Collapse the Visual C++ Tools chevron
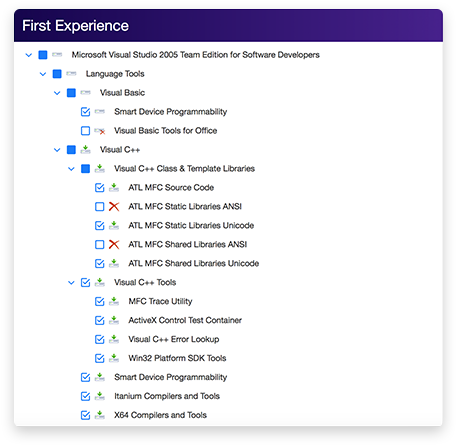Viewport: 458px width, 447px height. click(x=71, y=283)
